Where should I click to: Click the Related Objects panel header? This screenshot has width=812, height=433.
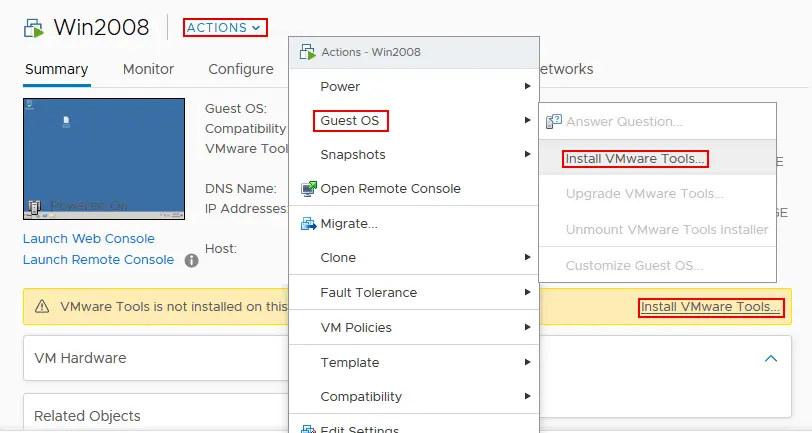pyautogui.click(x=87, y=416)
